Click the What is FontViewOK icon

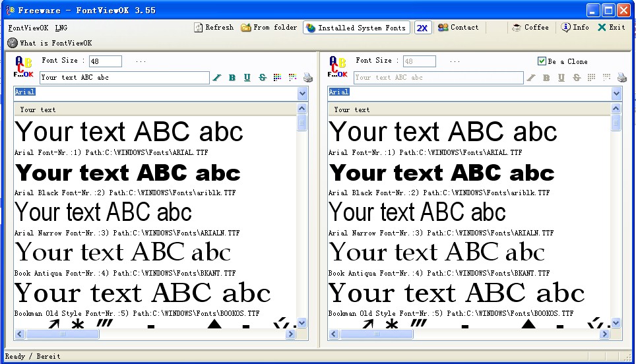pyautogui.click(x=13, y=43)
